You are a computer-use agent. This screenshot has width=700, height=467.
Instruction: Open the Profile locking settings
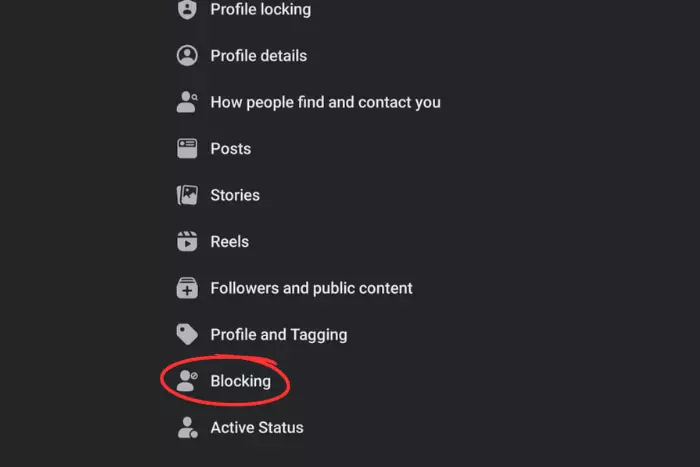[261, 9]
